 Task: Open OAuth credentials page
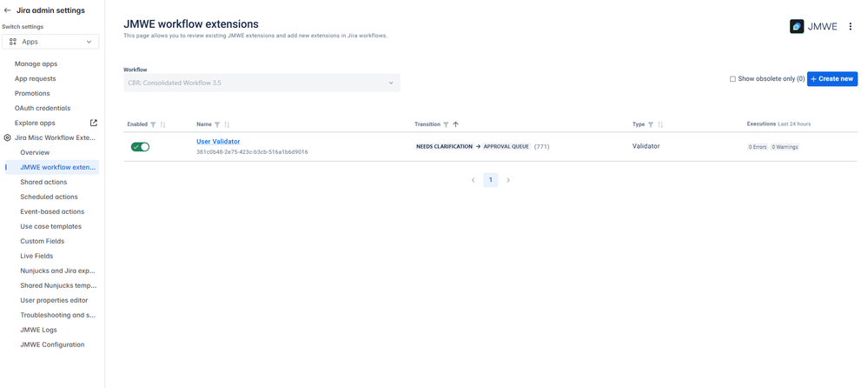(42, 108)
